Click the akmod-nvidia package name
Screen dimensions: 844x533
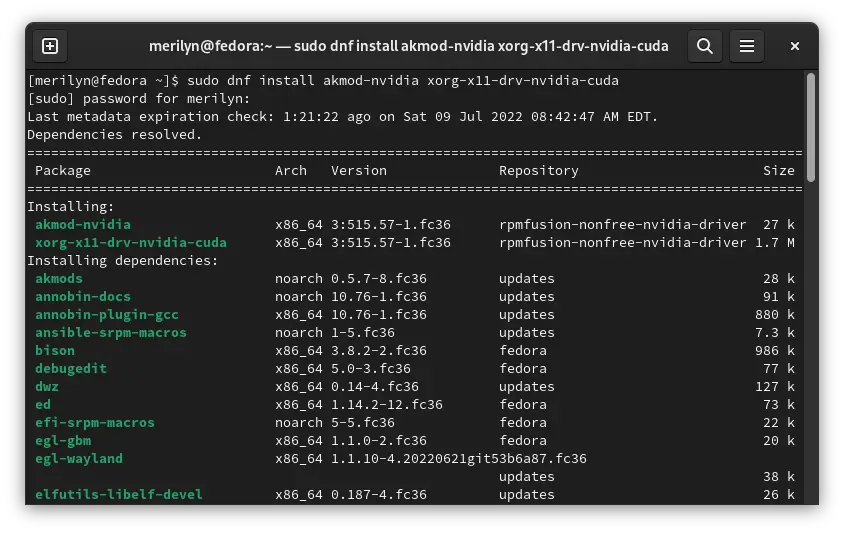click(x=83, y=225)
